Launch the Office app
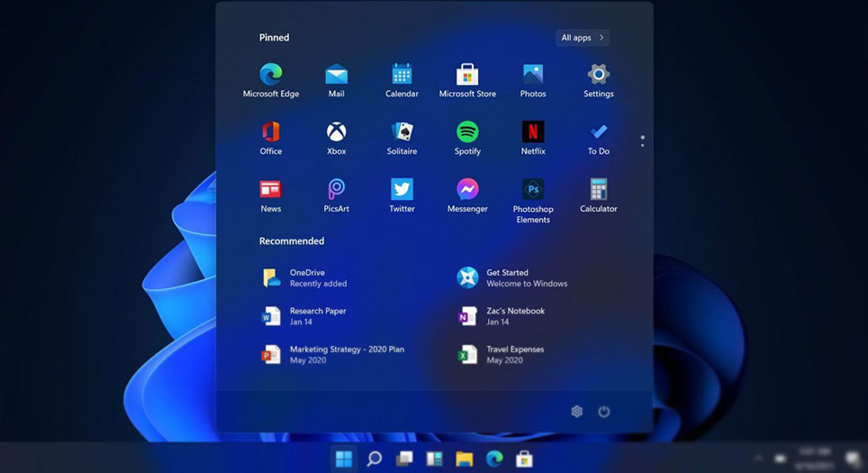The height and width of the screenshot is (473, 868). 271,138
